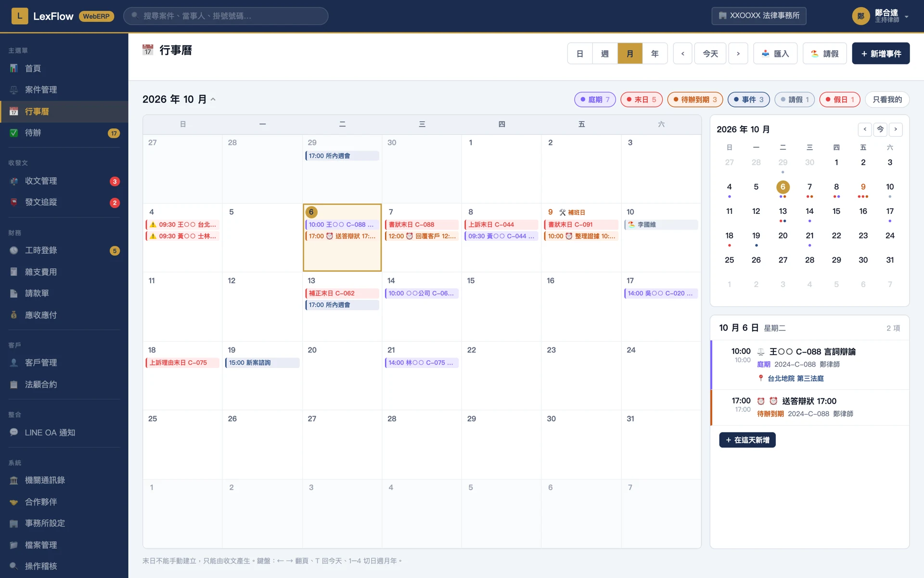The height and width of the screenshot is (578, 924).
Task: Click the 案件管理 scales icon
Action: click(14, 90)
